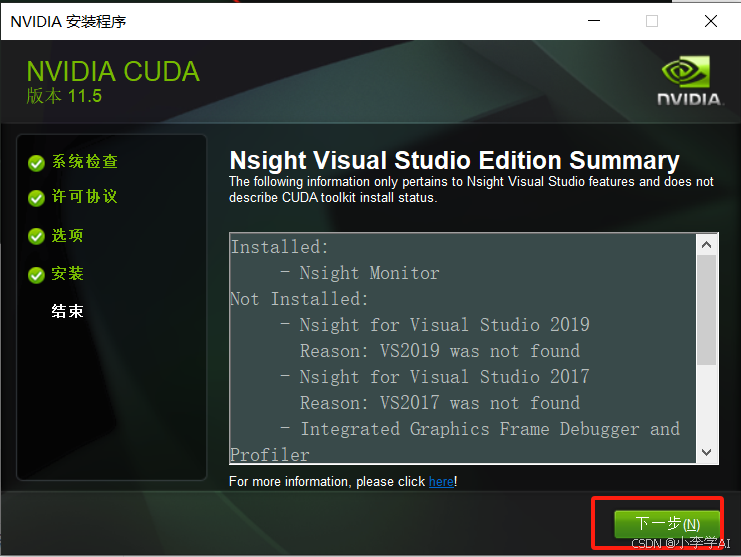
Task: Select the 系统检查 step label
Action: (x=85, y=162)
